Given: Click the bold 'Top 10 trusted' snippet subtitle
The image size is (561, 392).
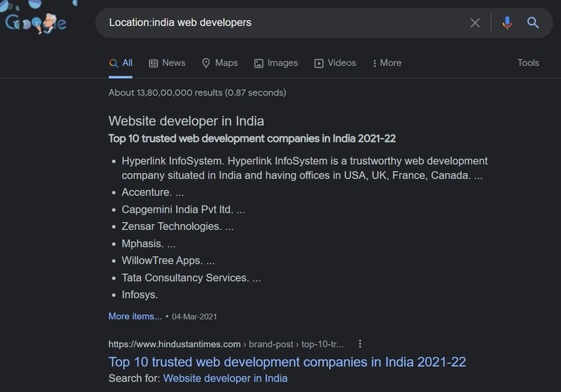Looking at the screenshot, I should [x=252, y=139].
